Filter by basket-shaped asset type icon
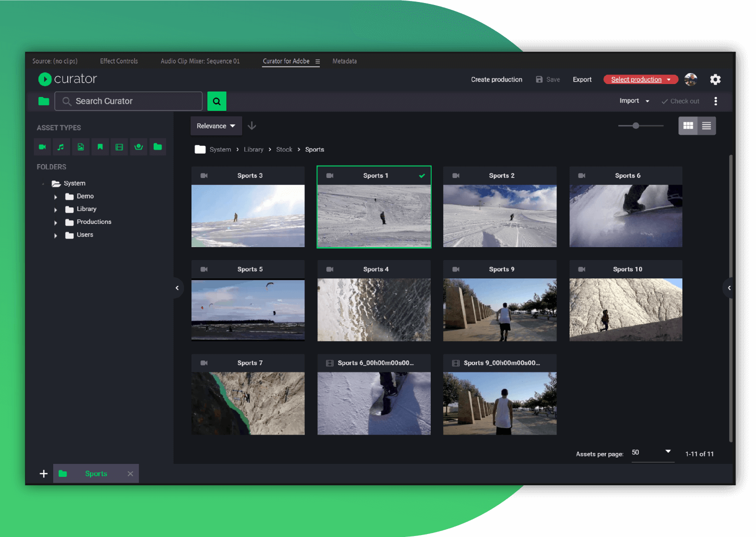 click(x=139, y=147)
